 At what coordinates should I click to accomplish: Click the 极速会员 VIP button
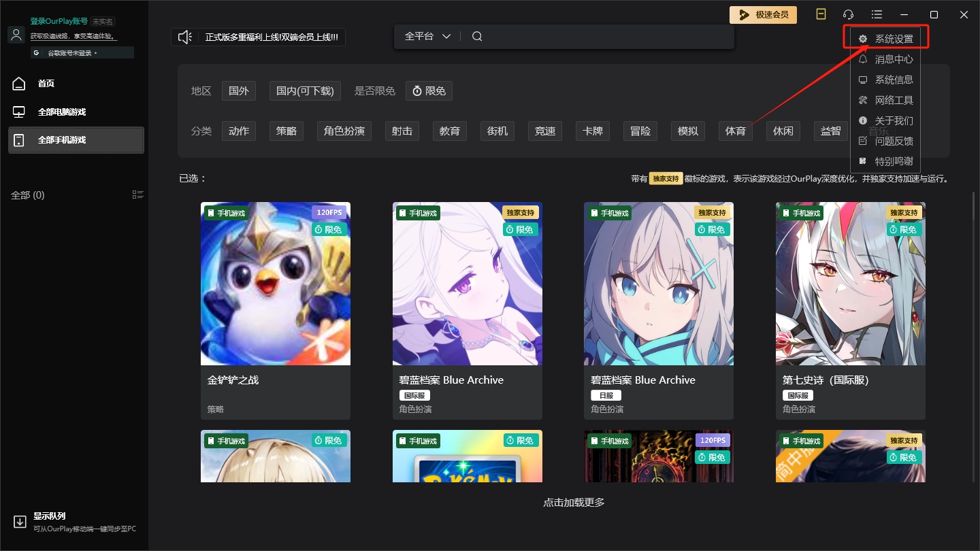(764, 14)
